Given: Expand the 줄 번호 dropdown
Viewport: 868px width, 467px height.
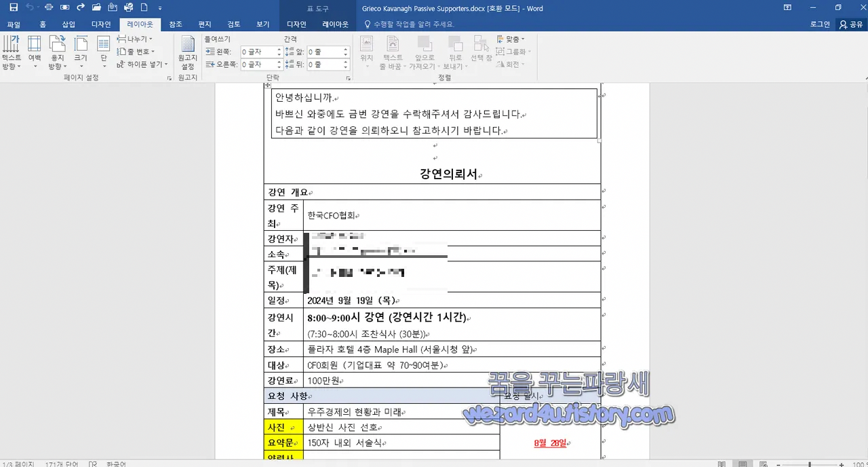Looking at the screenshot, I should pos(136,52).
